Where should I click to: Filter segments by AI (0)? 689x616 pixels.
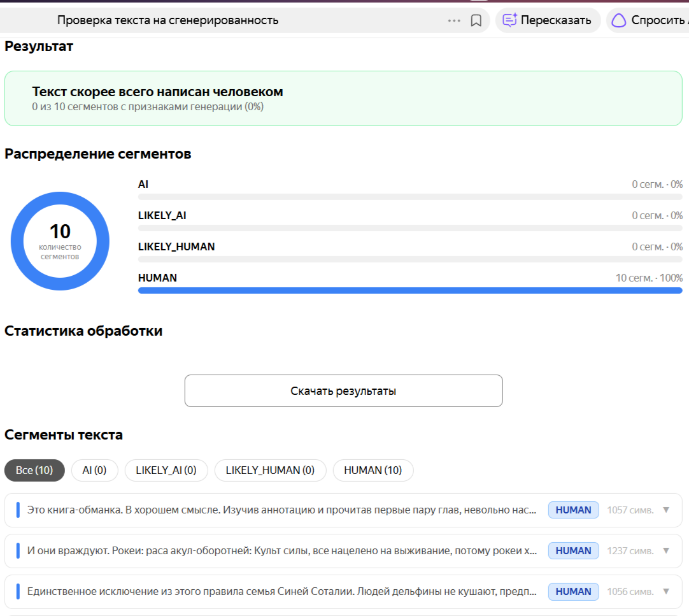click(x=94, y=471)
